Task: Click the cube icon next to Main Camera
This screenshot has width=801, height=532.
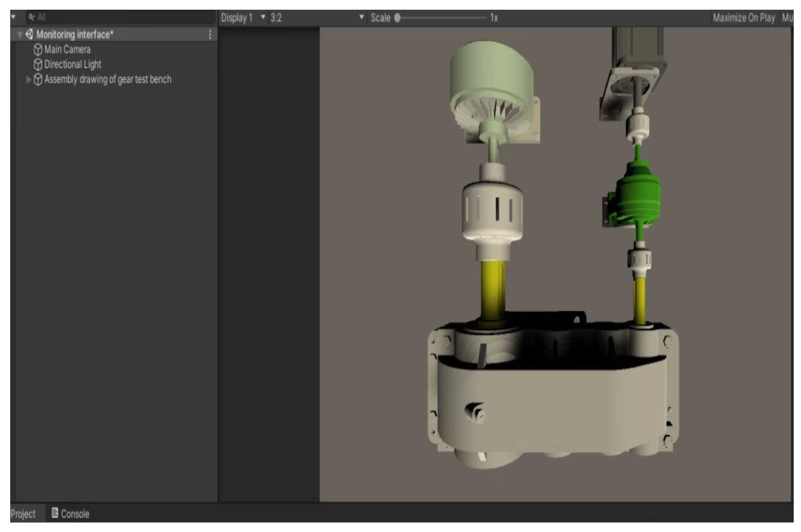Action: [x=38, y=50]
